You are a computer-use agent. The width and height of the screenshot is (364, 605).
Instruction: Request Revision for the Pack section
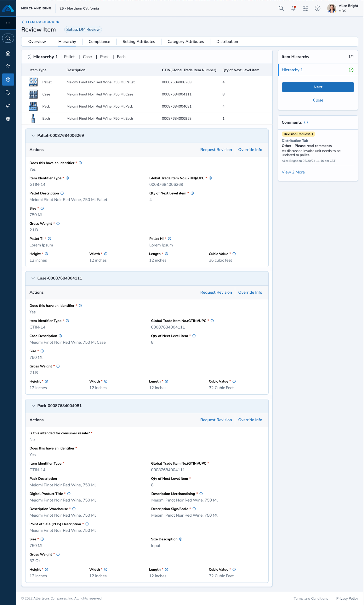[x=216, y=420]
